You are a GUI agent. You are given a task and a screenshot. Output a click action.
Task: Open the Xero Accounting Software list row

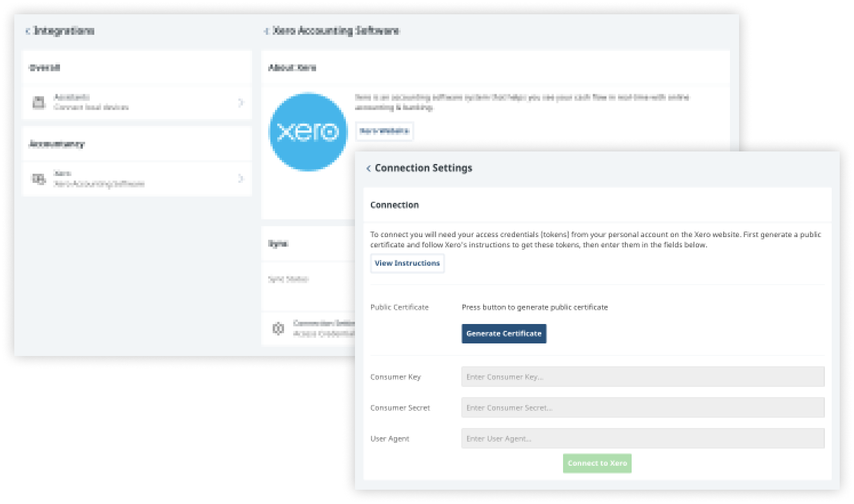click(137, 179)
